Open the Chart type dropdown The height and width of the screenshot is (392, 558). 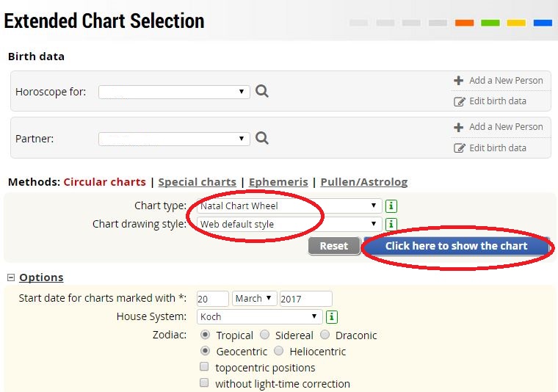(x=289, y=206)
